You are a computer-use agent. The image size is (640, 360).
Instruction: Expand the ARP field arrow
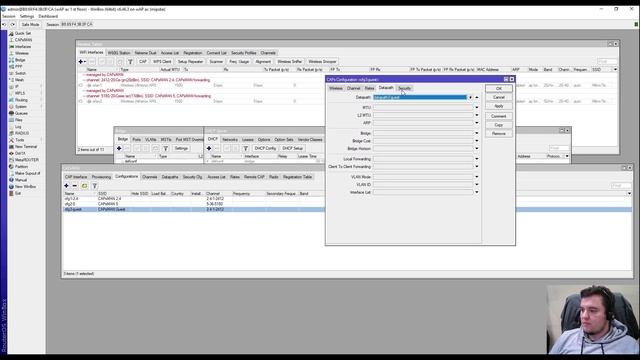pyautogui.click(x=477, y=123)
